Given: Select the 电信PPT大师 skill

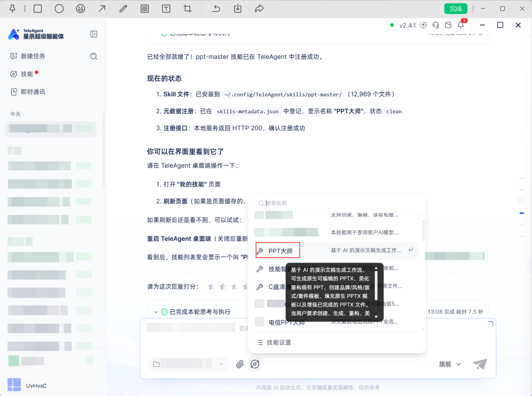Looking at the screenshot, I should 335,322.
